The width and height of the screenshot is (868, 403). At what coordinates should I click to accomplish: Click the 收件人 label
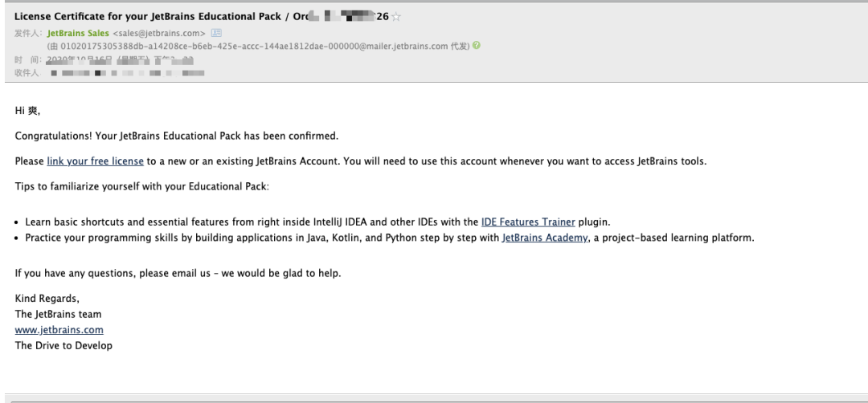tap(27, 73)
